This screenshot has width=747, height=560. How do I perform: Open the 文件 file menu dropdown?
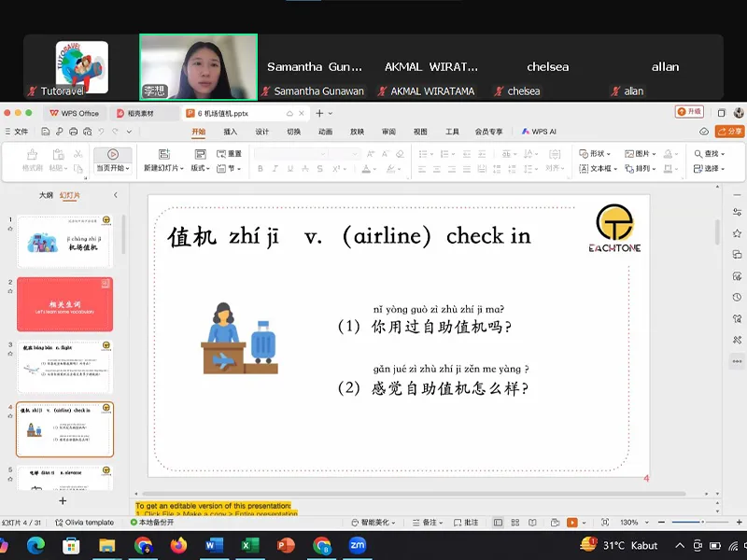[x=17, y=132]
